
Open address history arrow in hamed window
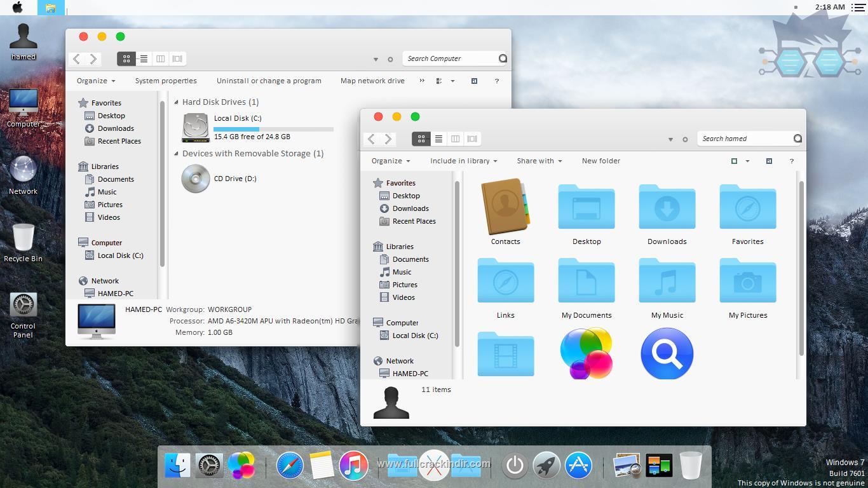(x=670, y=139)
